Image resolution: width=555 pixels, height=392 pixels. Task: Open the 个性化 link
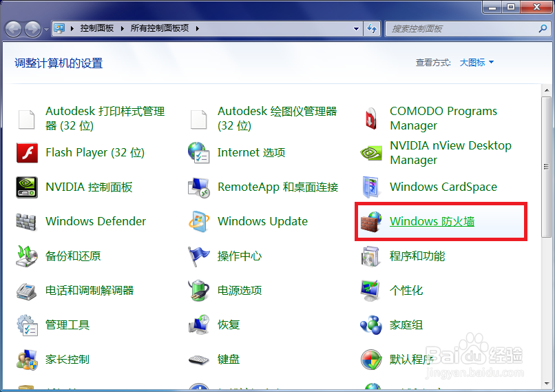[x=406, y=290]
